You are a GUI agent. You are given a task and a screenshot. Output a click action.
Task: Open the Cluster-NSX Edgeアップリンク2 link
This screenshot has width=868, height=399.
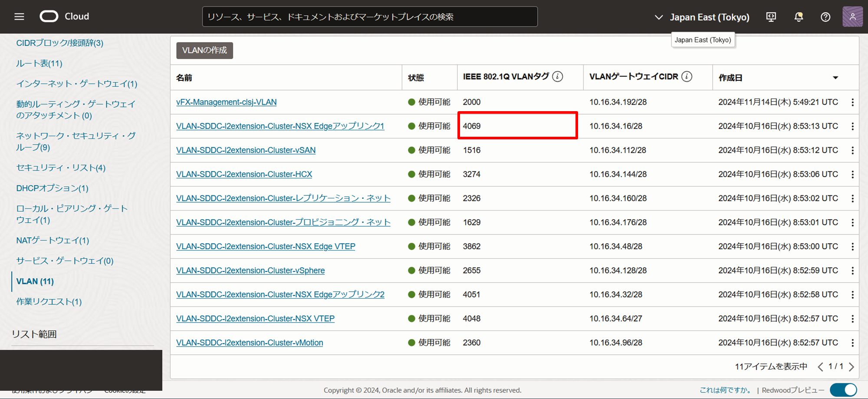[x=280, y=294]
